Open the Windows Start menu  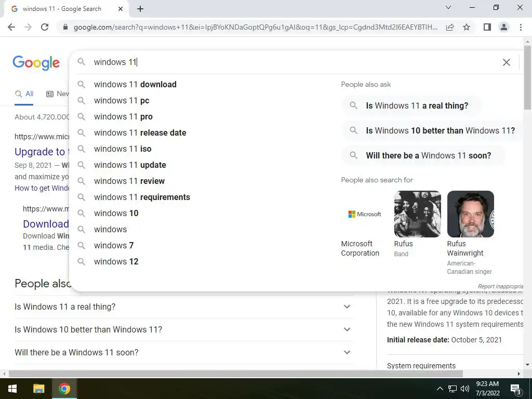12,389
